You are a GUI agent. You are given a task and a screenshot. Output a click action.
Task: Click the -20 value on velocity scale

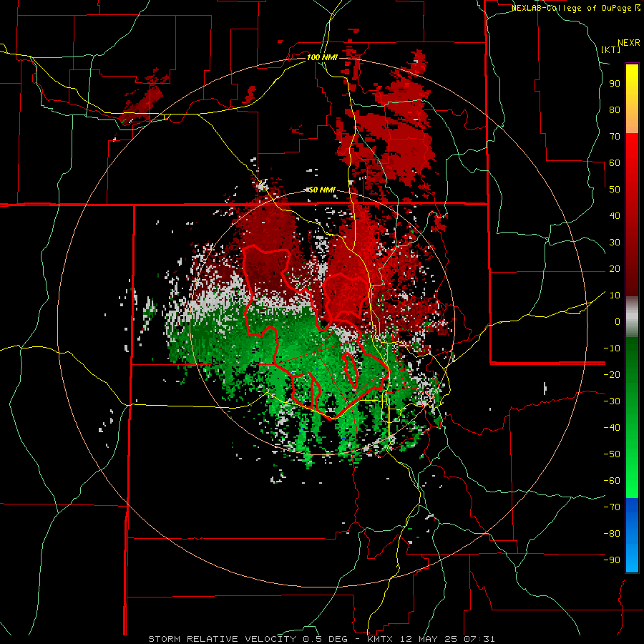point(612,375)
